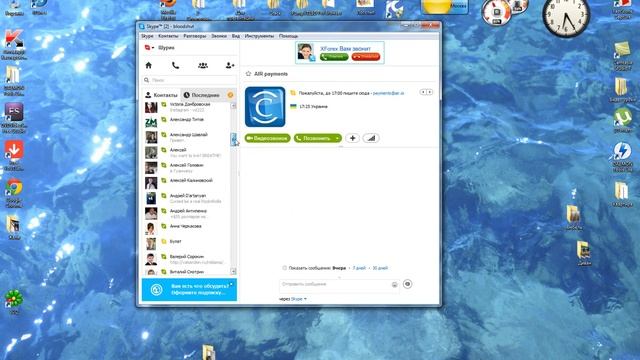
Task: Click the payments email link in the mood text
Action: coord(388,93)
